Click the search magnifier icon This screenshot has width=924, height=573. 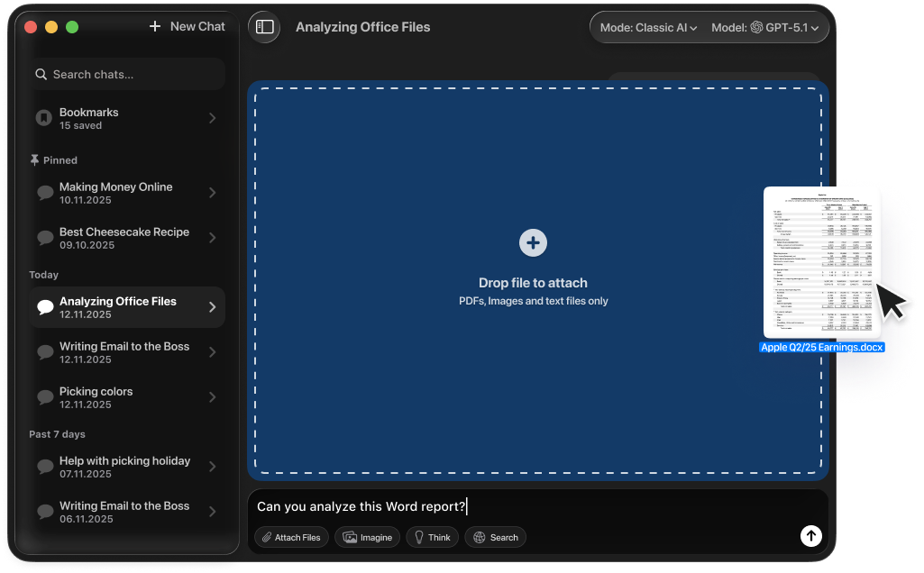tap(41, 74)
